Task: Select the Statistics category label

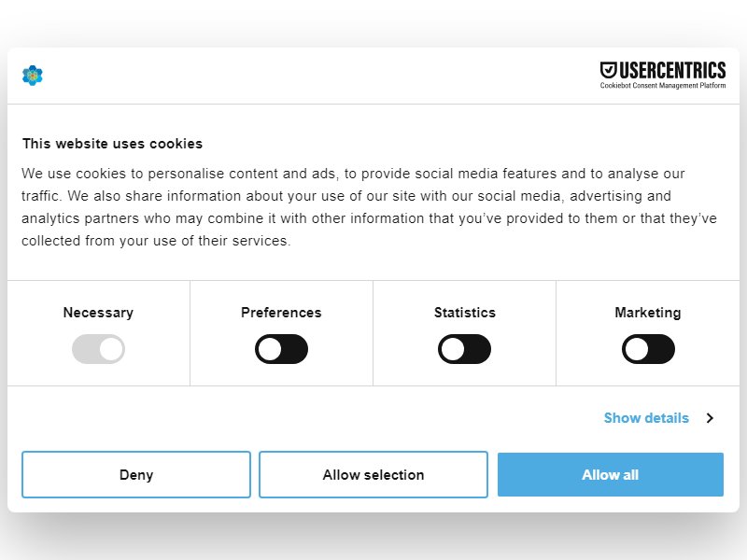Action: point(464,313)
